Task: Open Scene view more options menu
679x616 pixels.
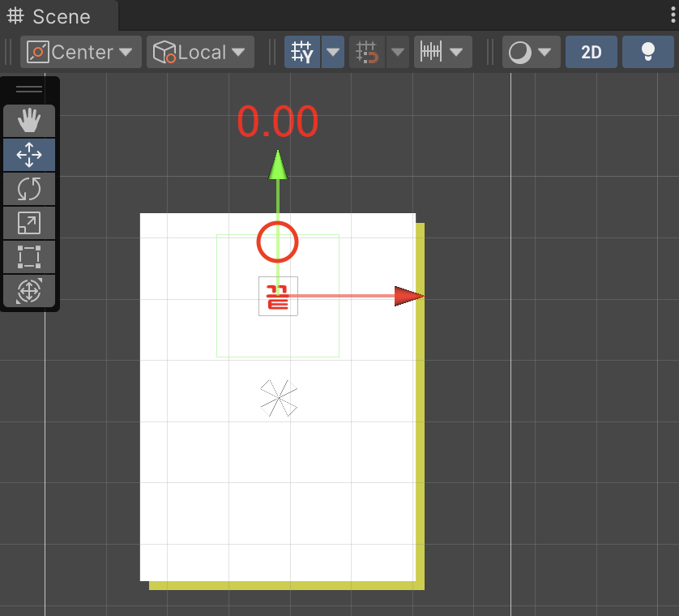Action: click(x=673, y=15)
